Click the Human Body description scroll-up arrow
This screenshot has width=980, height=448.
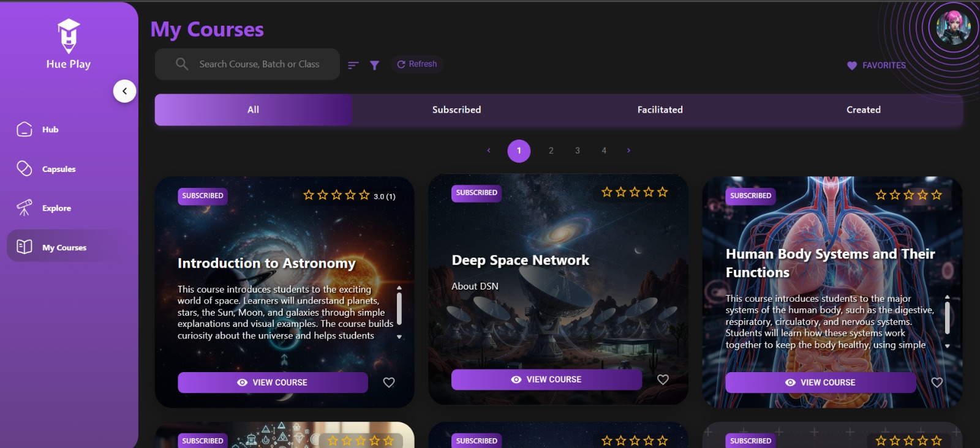[x=948, y=297]
